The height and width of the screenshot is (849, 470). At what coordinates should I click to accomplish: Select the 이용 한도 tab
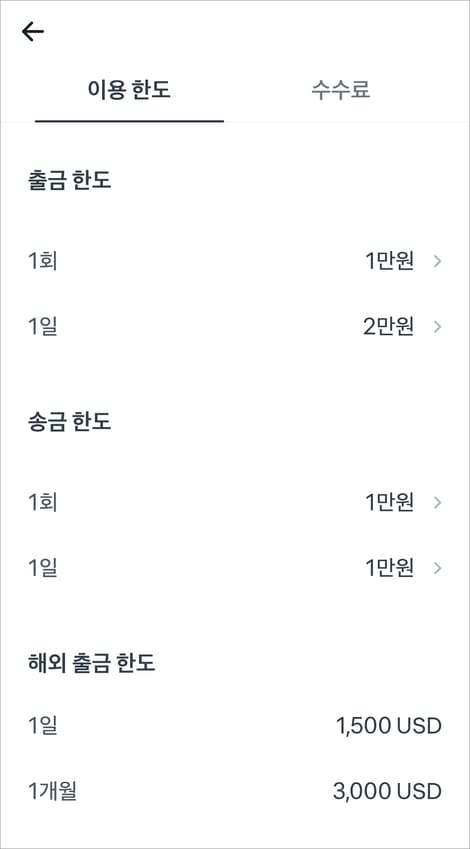[x=129, y=90]
